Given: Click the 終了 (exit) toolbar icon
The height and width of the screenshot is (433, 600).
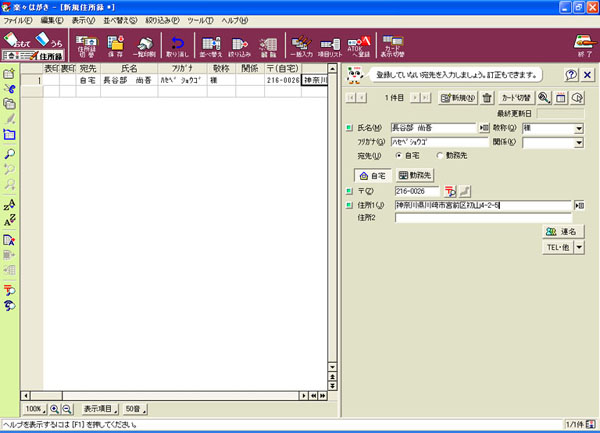Looking at the screenshot, I should point(582,44).
